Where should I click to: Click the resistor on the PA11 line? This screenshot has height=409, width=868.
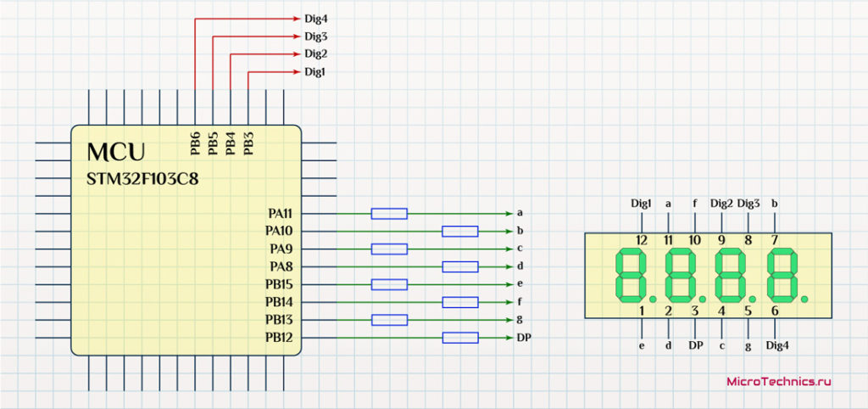(x=389, y=213)
